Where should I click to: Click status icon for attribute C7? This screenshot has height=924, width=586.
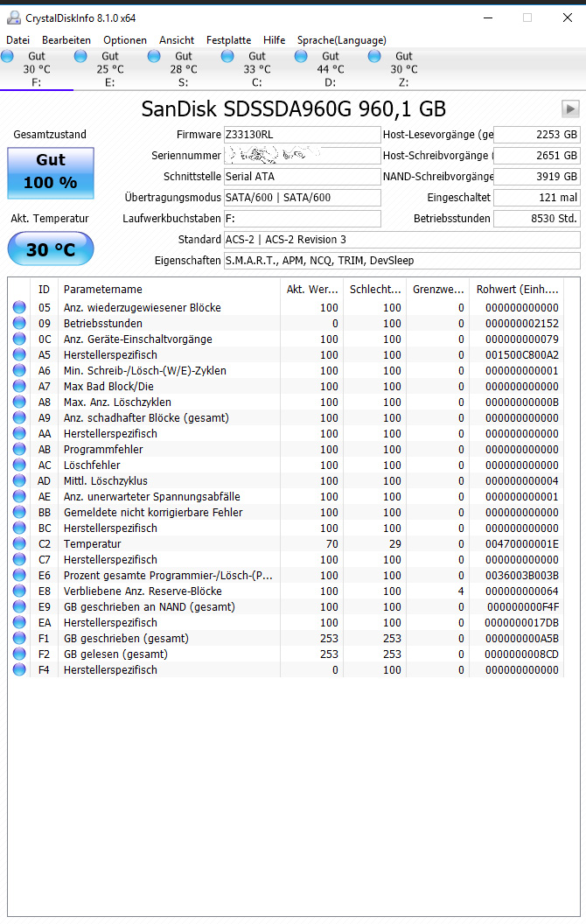[x=19, y=559]
